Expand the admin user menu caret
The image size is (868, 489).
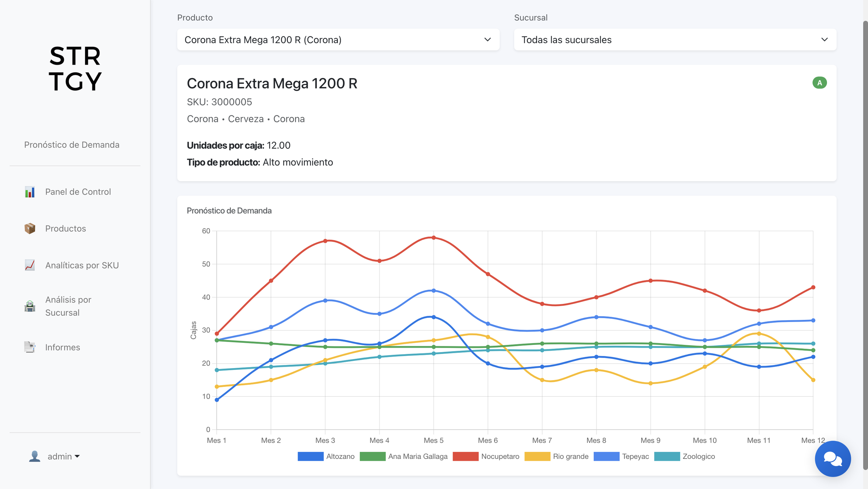(77, 457)
